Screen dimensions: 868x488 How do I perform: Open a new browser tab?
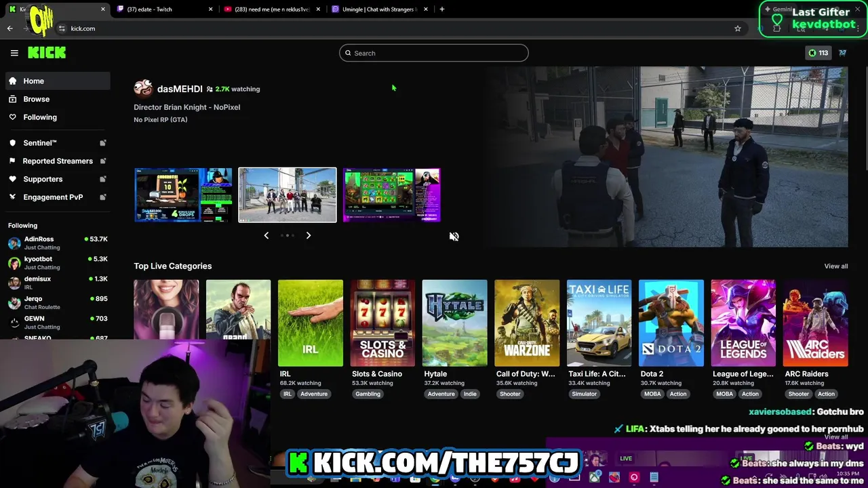point(442,9)
